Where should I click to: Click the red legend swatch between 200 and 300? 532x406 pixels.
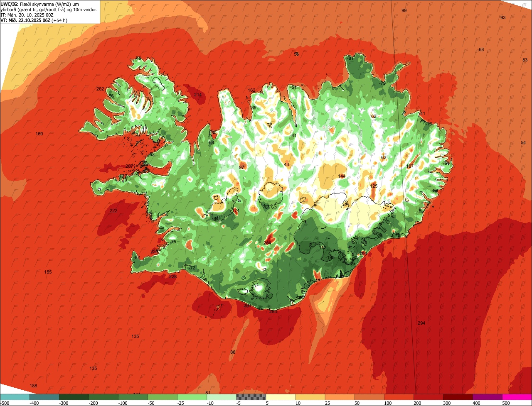[x=428, y=397]
